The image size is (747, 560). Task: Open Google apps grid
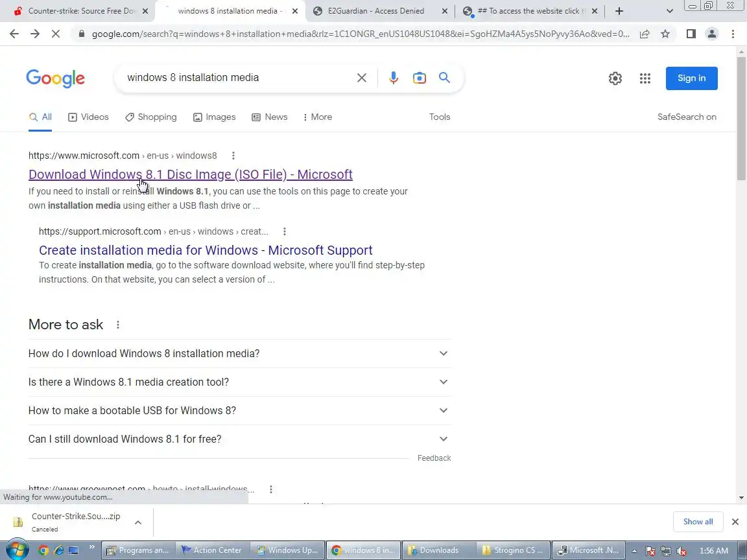point(645,78)
